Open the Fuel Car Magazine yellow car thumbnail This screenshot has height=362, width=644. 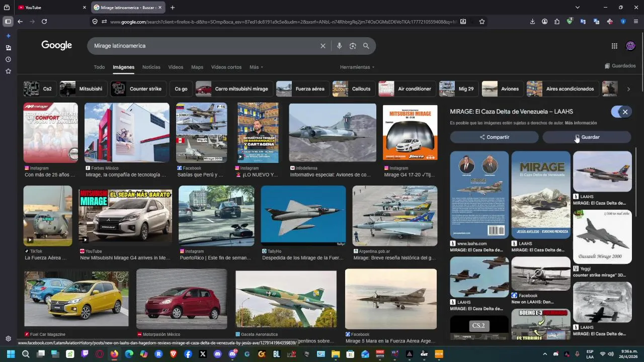(76, 299)
